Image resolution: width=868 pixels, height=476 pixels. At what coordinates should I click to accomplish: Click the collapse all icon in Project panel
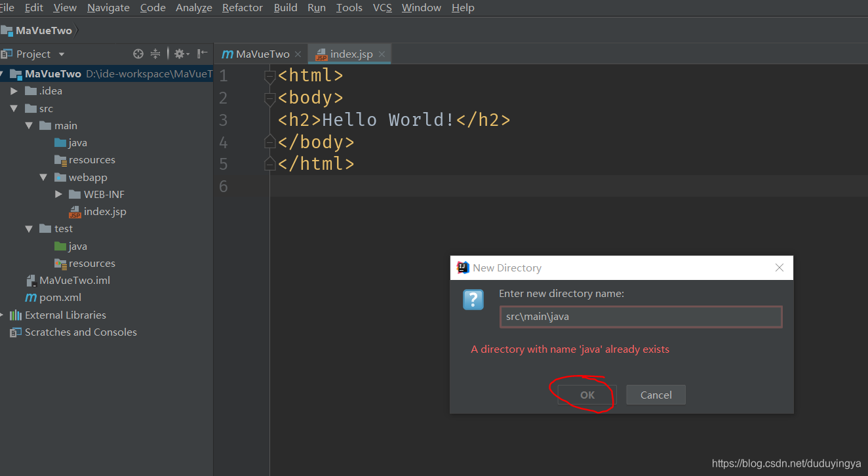coord(155,54)
